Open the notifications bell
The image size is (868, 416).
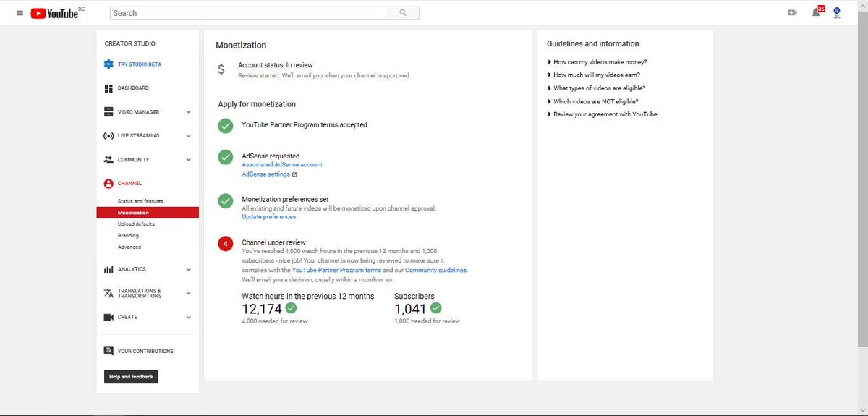[x=816, y=12]
